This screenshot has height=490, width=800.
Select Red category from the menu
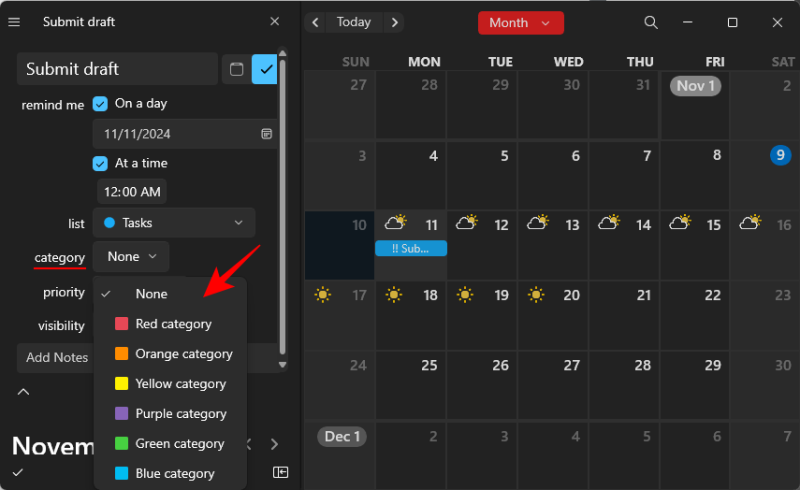(x=172, y=324)
